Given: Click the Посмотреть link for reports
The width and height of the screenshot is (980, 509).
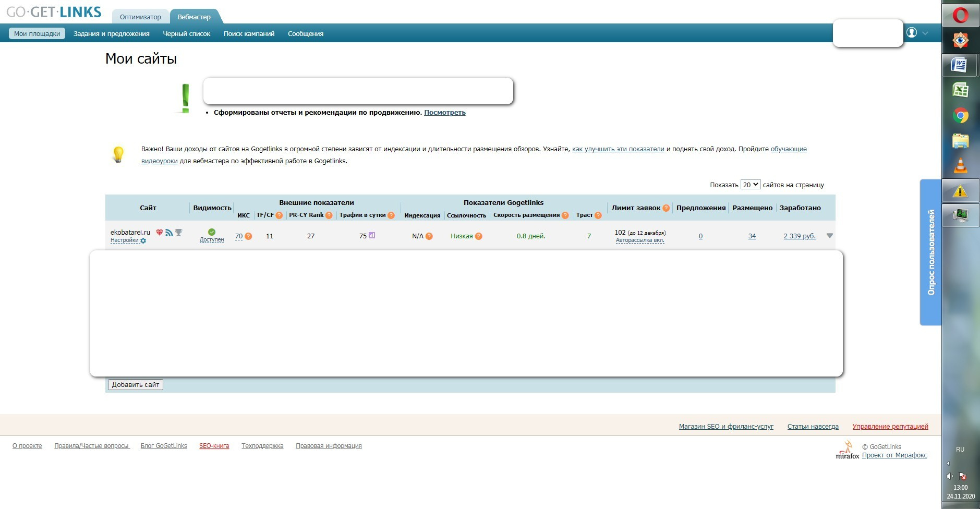Looking at the screenshot, I should (445, 112).
